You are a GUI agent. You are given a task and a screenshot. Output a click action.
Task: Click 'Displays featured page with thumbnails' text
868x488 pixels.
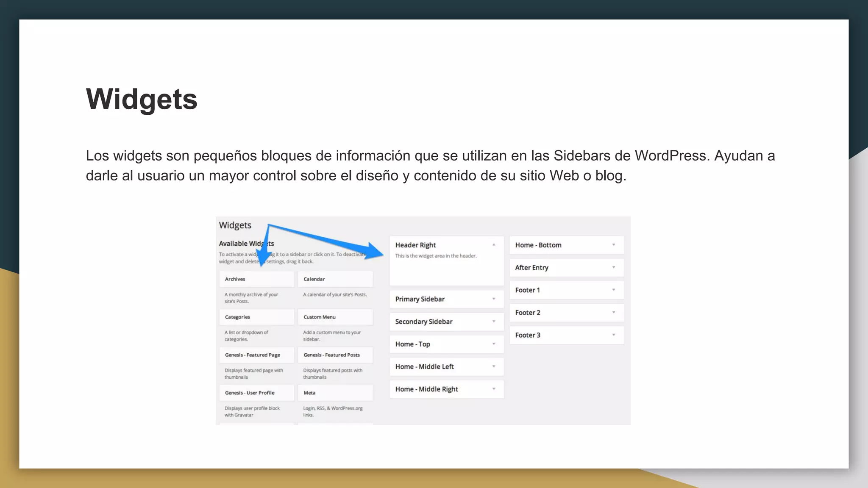click(254, 374)
